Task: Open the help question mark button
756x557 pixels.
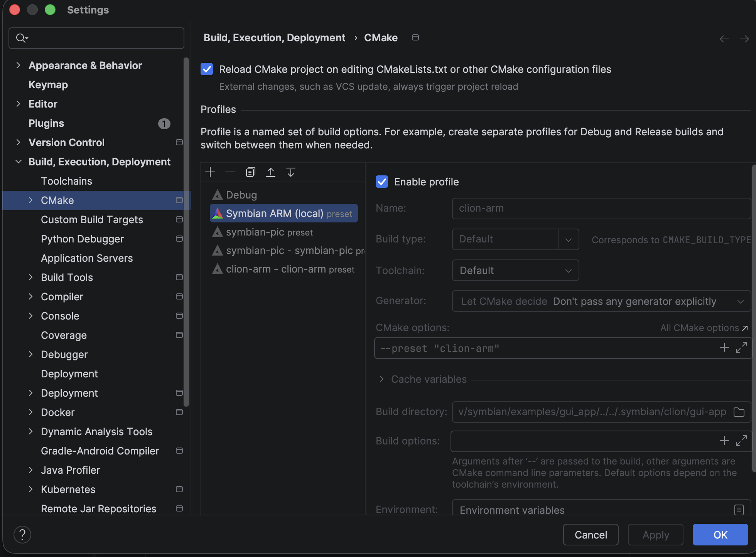Action: [22, 535]
